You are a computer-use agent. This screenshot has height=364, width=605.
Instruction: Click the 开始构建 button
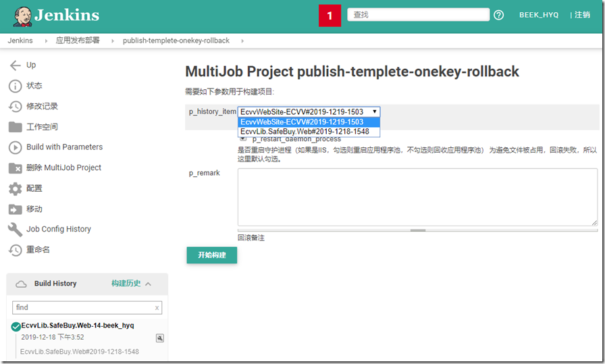point(212,255)
